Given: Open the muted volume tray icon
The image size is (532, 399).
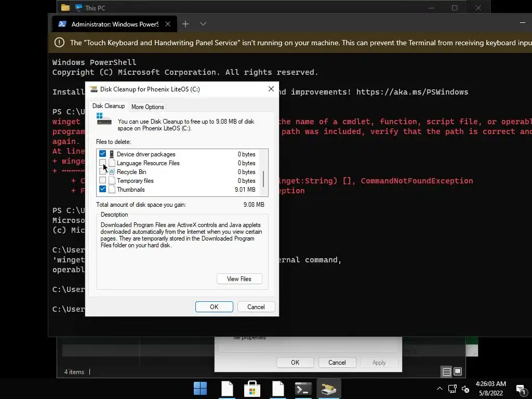Looking at the screenshot, I should (465, 389).
